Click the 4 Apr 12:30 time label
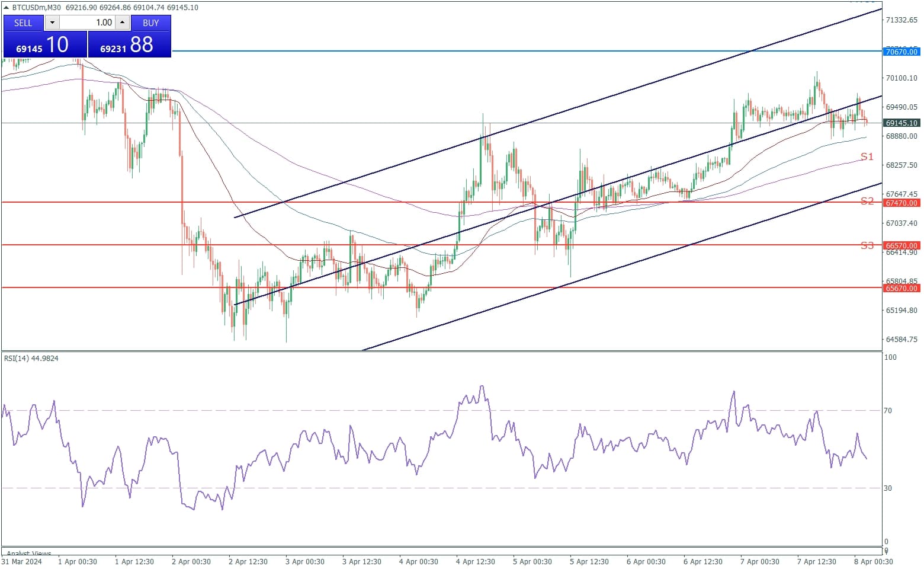The width and height of the screenshot is (924, 569). pyautogui.click(x=476, y=561)
